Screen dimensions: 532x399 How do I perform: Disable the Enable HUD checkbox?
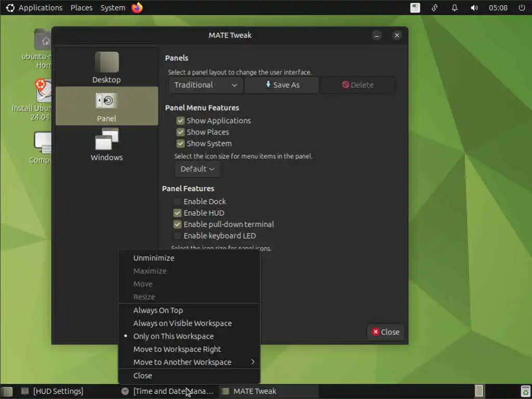[177, 213]
